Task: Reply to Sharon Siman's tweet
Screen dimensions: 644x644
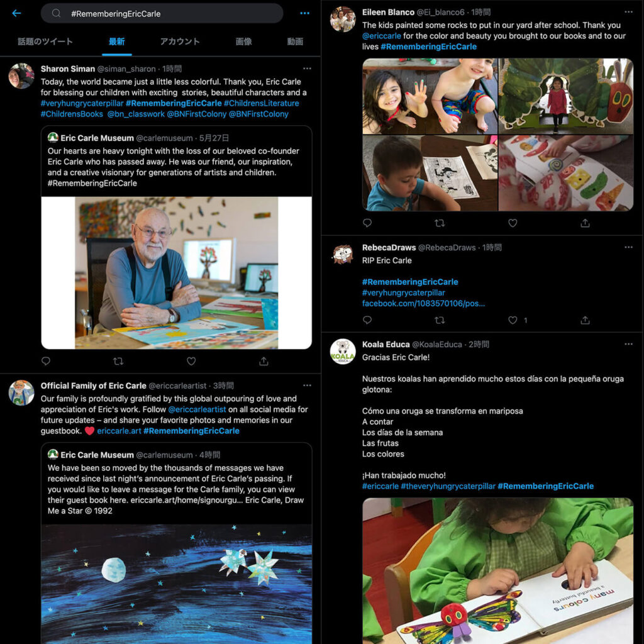Action: (x=46, y=361)
